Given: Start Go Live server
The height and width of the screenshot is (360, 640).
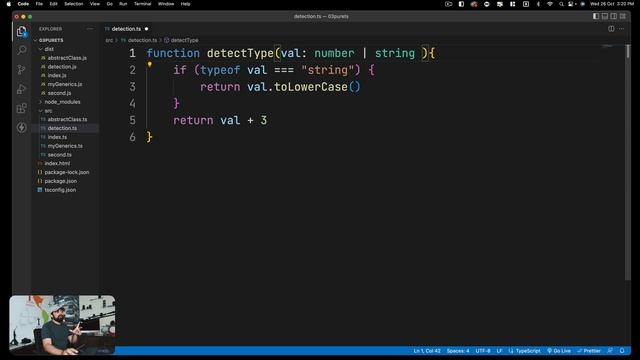Looking at the screenshot, I should coord(559,351).
